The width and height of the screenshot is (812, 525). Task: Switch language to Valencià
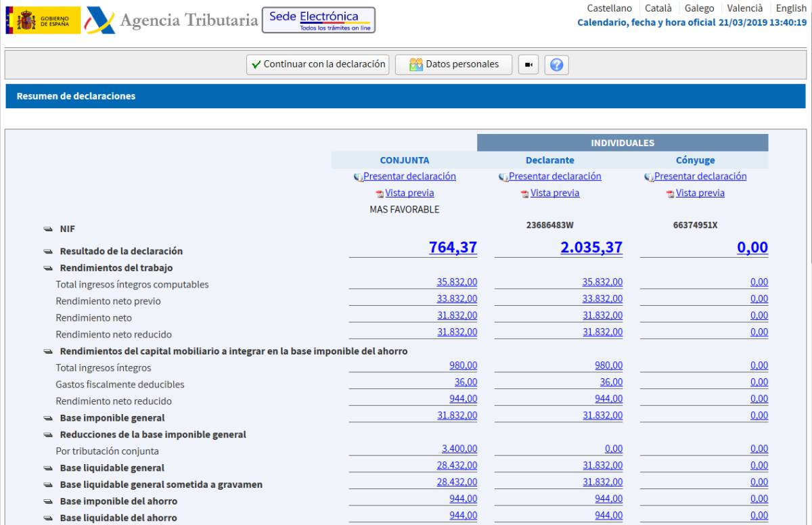(745, 8)
